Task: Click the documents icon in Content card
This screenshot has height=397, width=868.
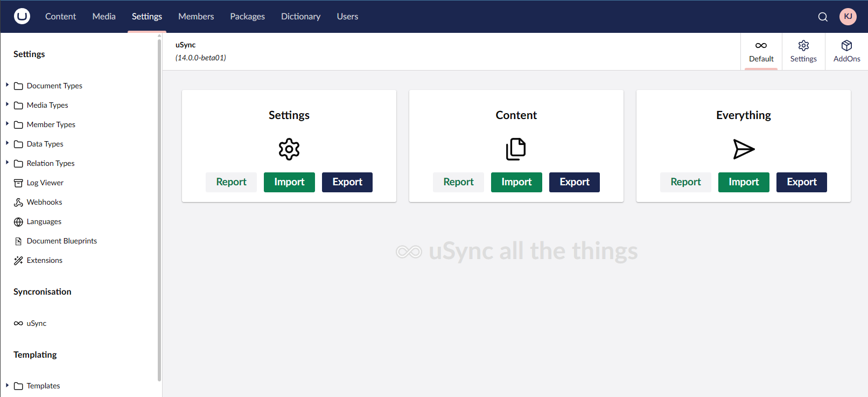Action: point(516,149)
